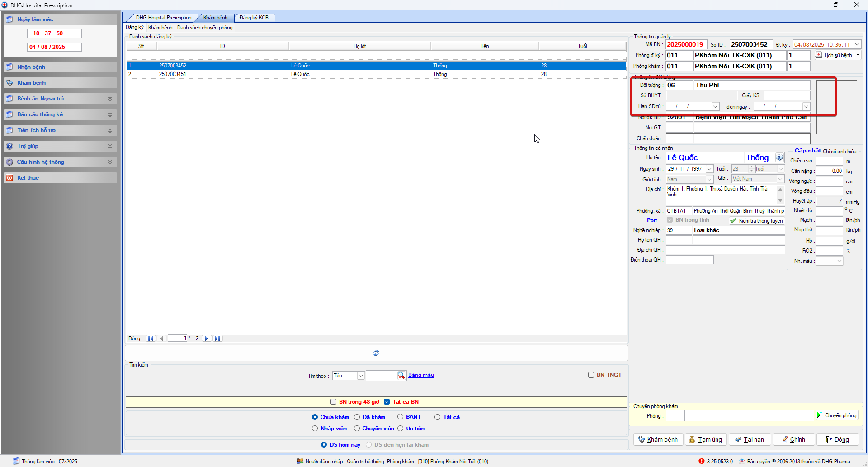The image size is (868, 467).
Task: Open the Lịch sử bệnh dropdown arrow
Action: [x=858, y=55]
